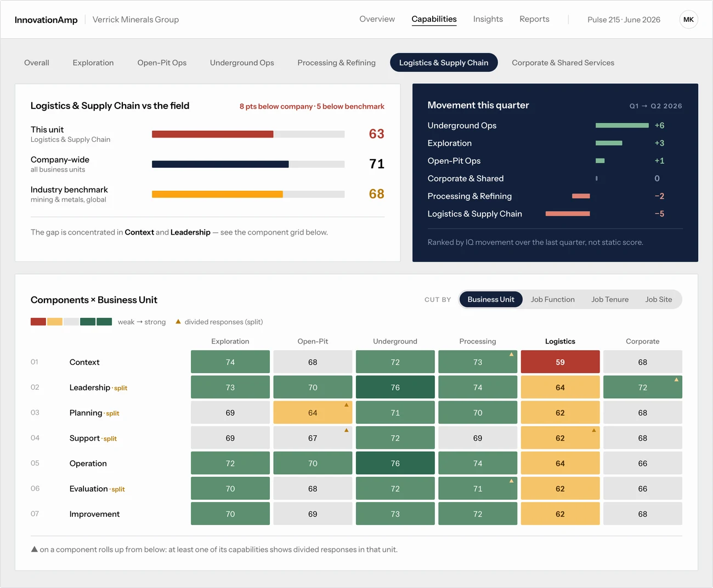Click the Open-Pit column header
The width and height of the screenshot is (713, 588).
coord(313,341)
